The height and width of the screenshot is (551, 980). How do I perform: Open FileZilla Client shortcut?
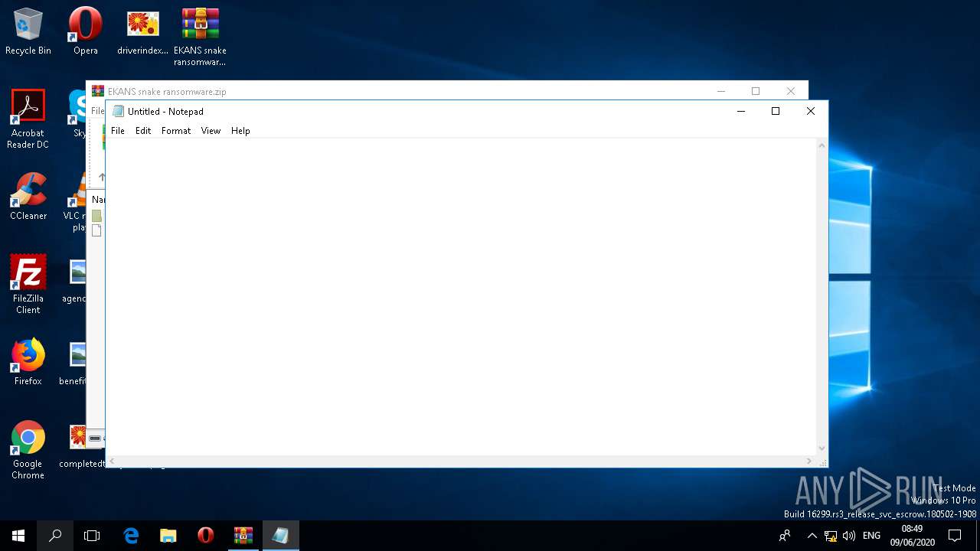28,285
